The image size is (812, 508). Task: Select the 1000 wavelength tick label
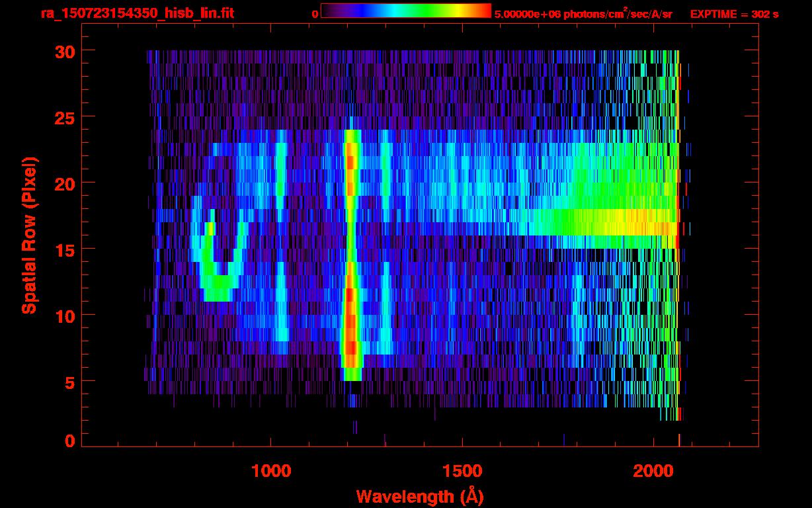(x=271, y=470)
